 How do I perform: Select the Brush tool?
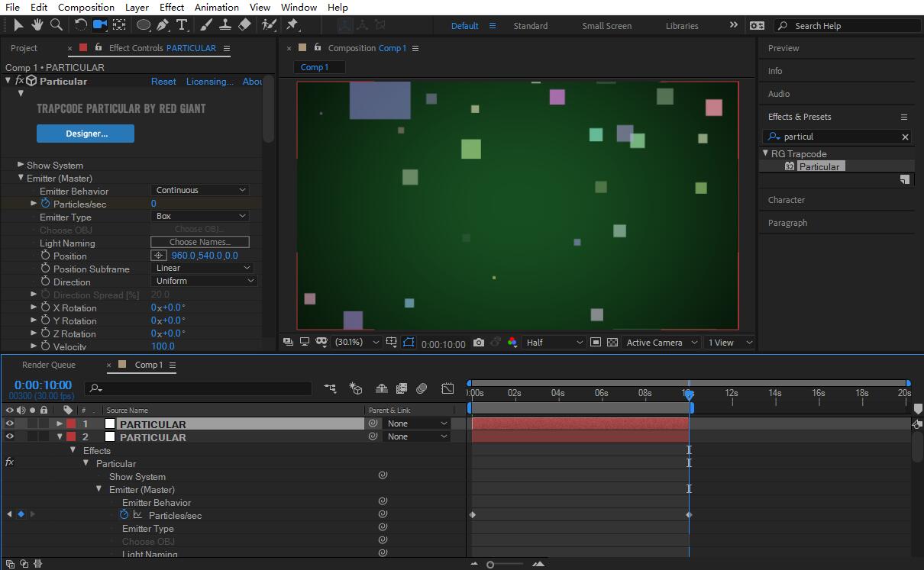[x=206, y=25]
